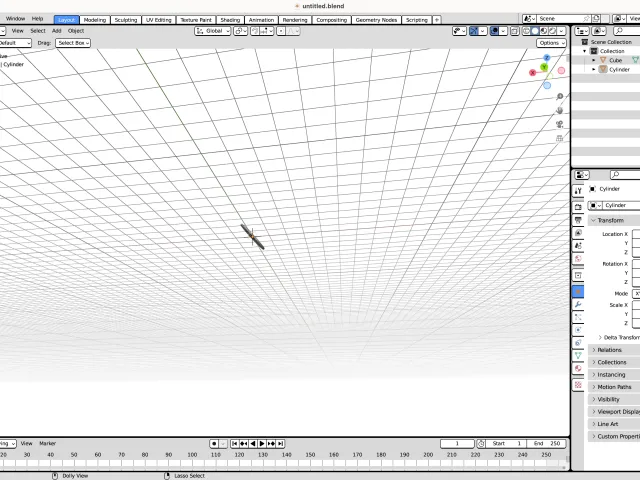
Task: Click the Scene Collection icon
Action: click(x=584, y=42)
